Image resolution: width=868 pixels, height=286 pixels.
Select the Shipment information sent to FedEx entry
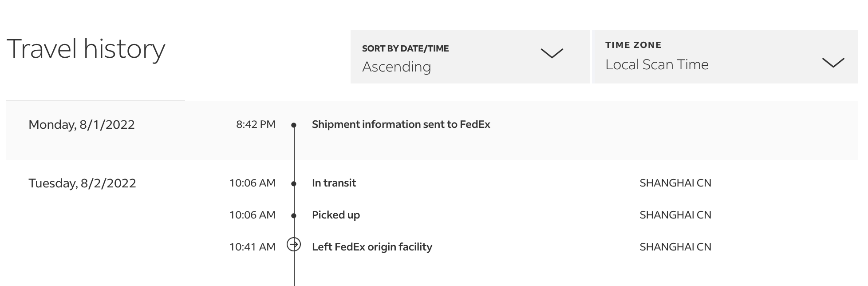(401, 124)
